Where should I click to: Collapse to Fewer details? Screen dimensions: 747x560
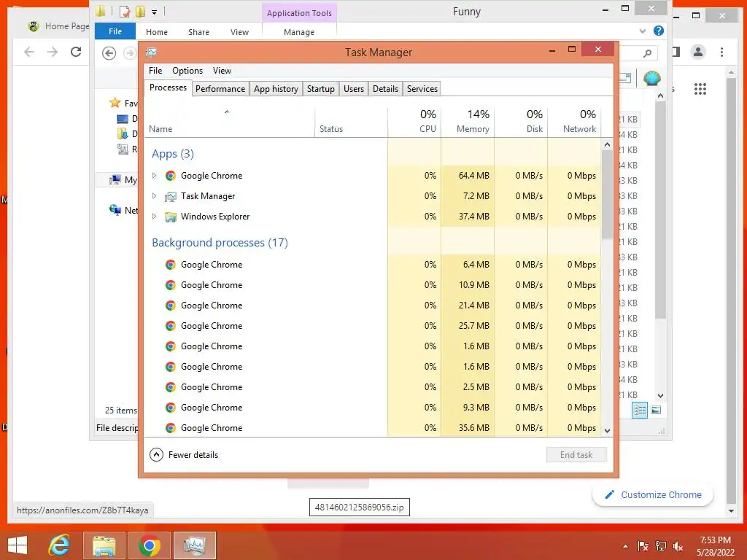(x=183, y=455)
